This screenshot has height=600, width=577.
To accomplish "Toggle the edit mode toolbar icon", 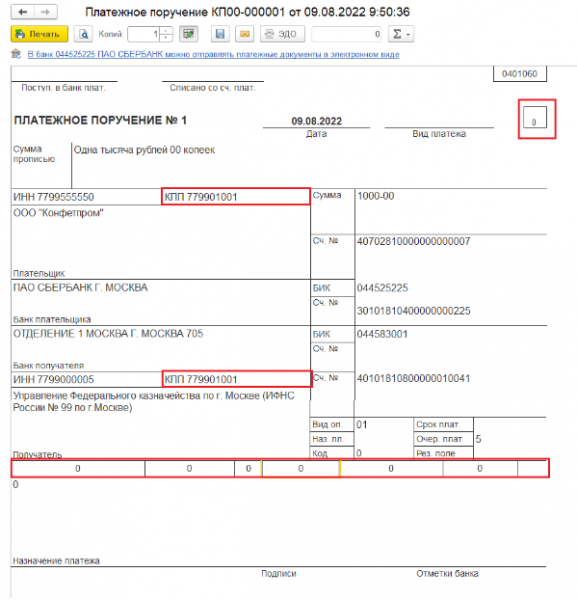I will [x=188, y=34].
